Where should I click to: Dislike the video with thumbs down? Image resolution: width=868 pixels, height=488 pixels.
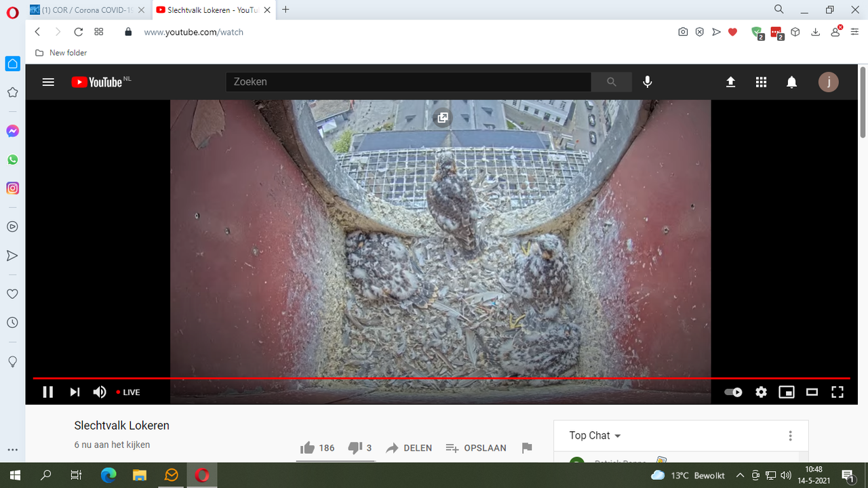[359, 448]
